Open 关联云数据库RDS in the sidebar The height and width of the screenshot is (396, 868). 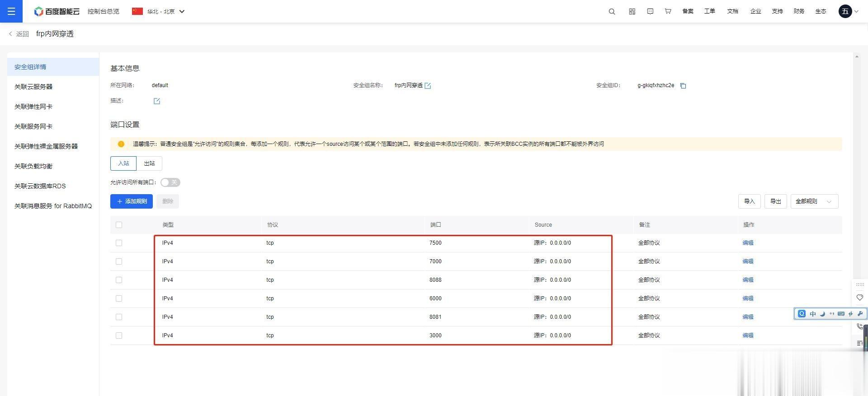53,186
